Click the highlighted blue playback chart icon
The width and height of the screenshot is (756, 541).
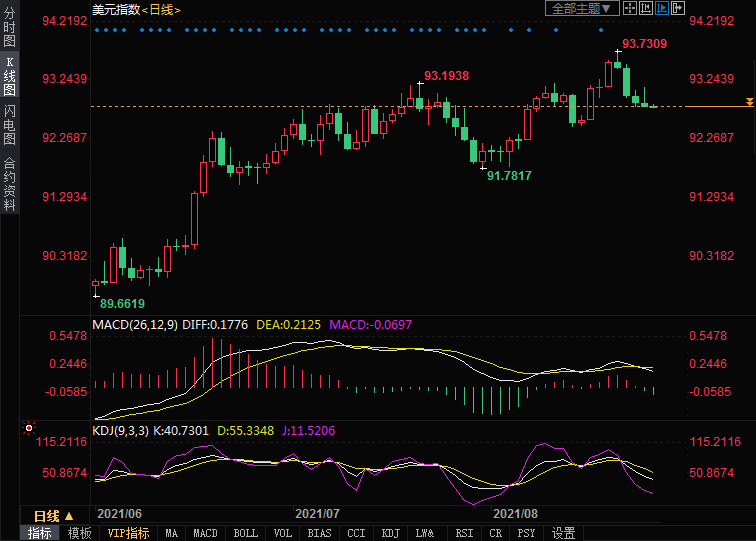coord(662,9)
